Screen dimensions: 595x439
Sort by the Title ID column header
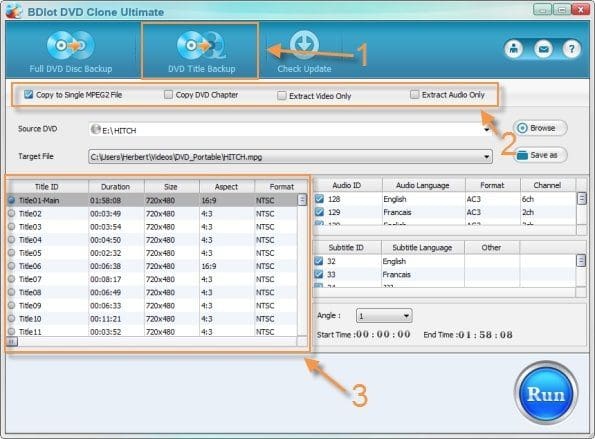click(47, 186)
